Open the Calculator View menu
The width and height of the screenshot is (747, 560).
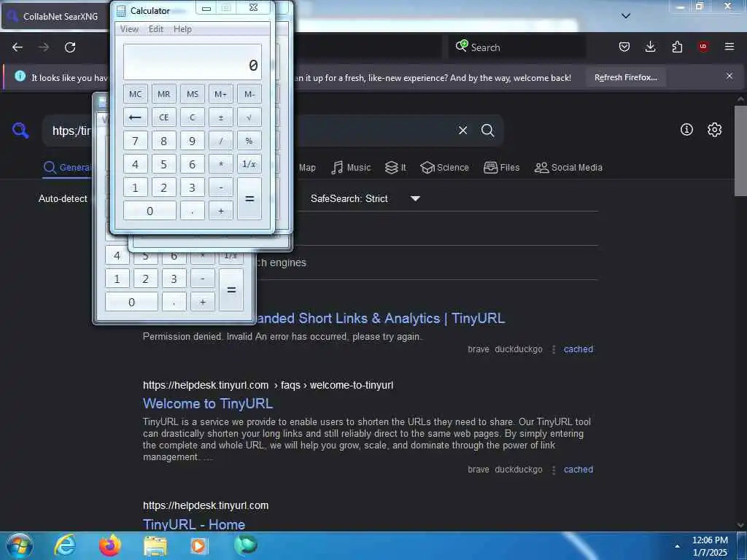129,29
